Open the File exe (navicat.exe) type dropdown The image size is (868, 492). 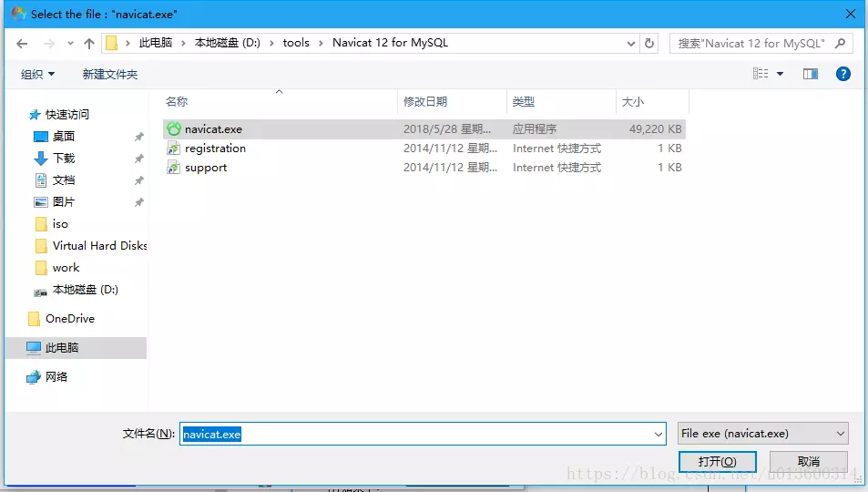pos(763,434)
